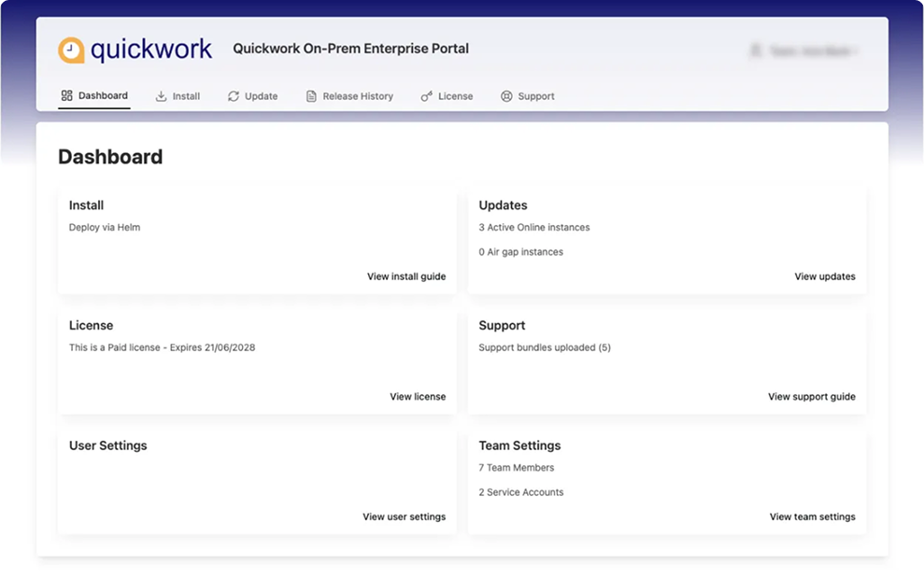Click the License key icon
Screen dimensions: 924x579
pyautogui.click(x=427, y=95)
